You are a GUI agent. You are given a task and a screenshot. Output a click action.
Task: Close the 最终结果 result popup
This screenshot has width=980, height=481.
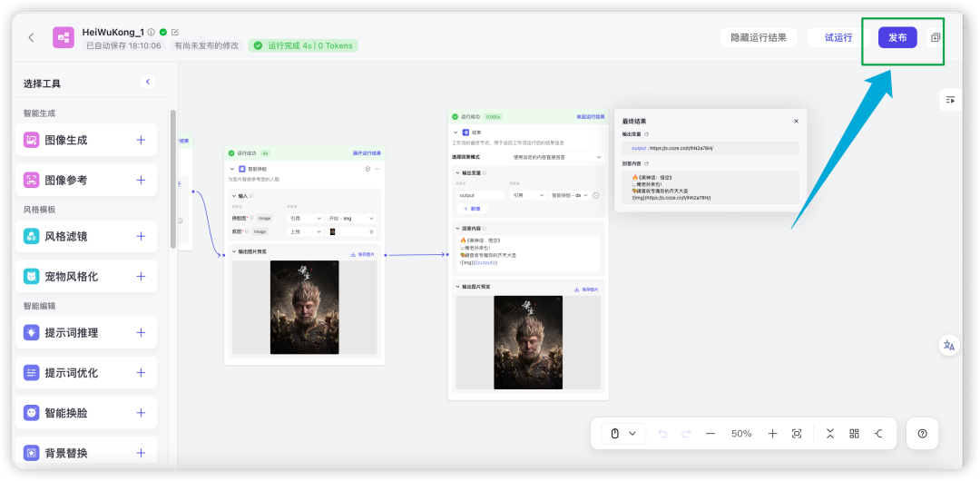[x=796, y=121]
